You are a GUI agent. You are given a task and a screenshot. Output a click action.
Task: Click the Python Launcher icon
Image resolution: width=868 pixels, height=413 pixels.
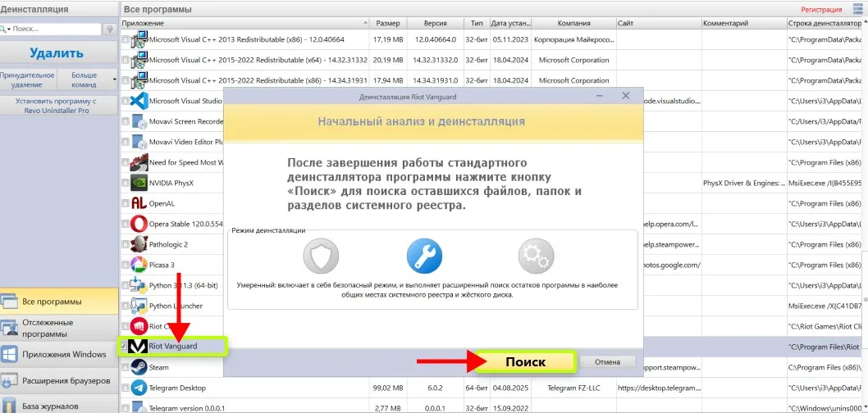coord(139,306)
